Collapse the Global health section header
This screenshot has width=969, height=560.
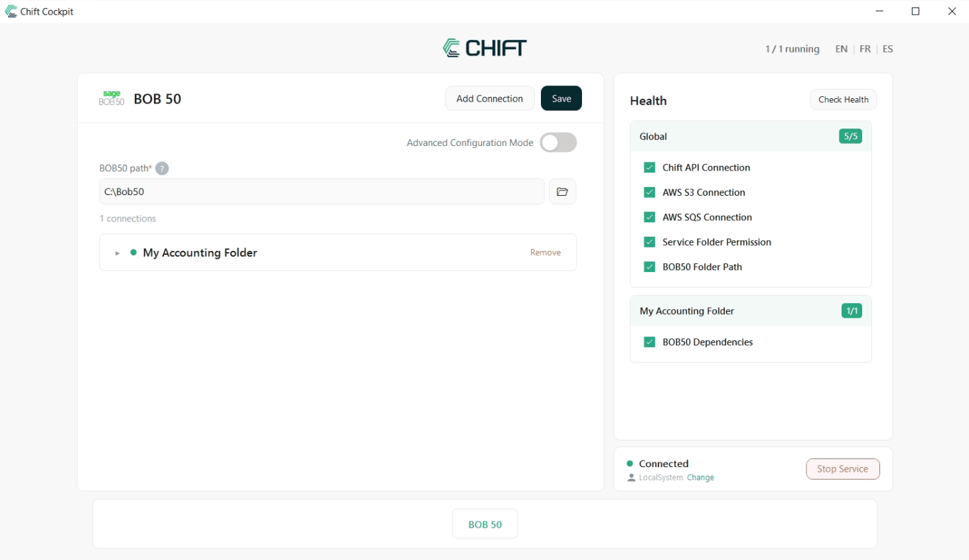tap(751, 137)
